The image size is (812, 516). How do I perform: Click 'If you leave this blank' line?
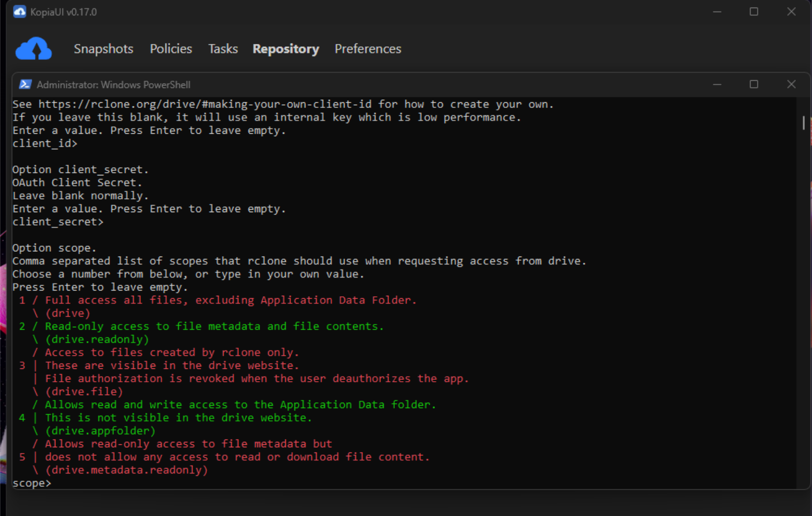(267, 117)
